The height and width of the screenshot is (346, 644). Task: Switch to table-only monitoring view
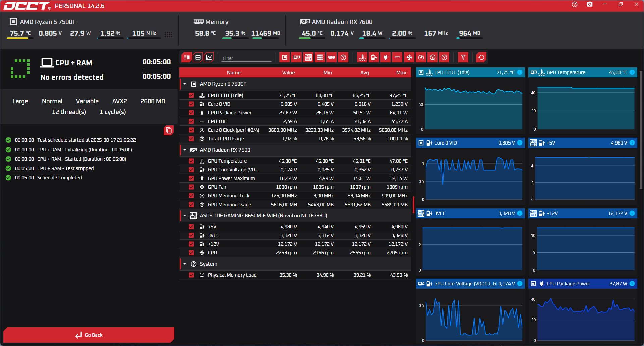click(x=198, y=57)
